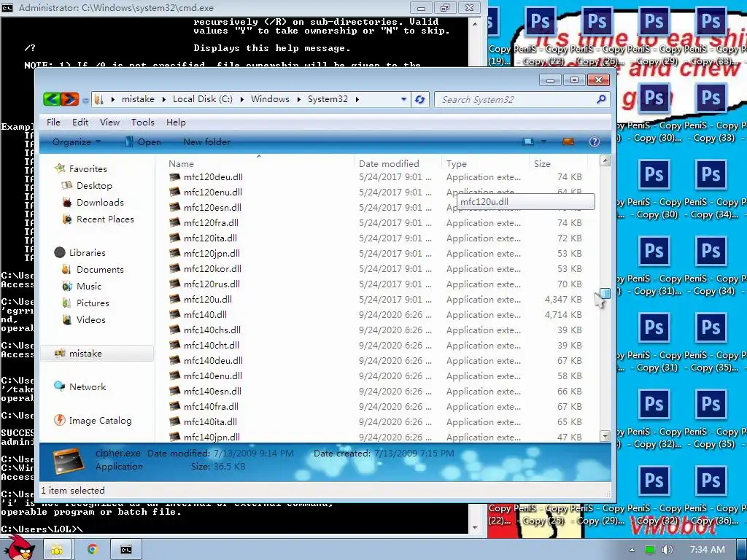This screenshot has height=560, width=747.
Task: Open the File menu
Action: point(53,122)
